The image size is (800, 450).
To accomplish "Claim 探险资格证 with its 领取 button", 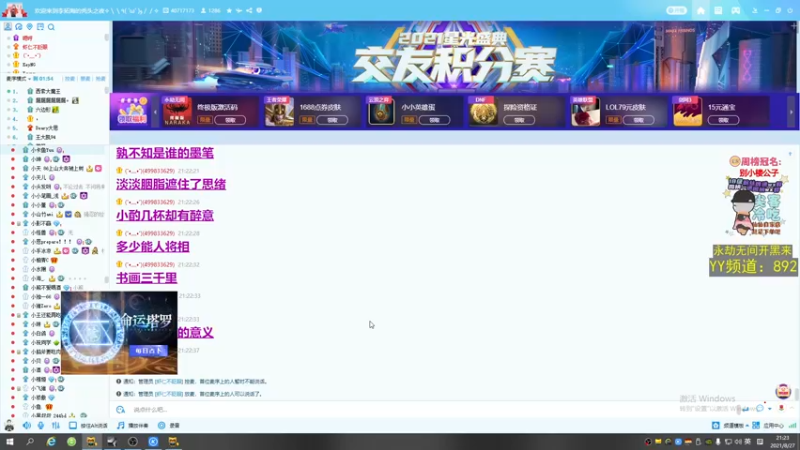I will tap(519, 120).
